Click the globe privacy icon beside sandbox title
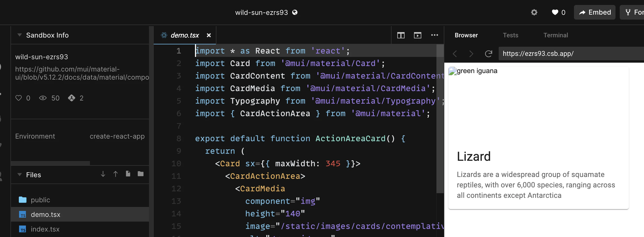The image size is (644, 237). tap(295, 12)
